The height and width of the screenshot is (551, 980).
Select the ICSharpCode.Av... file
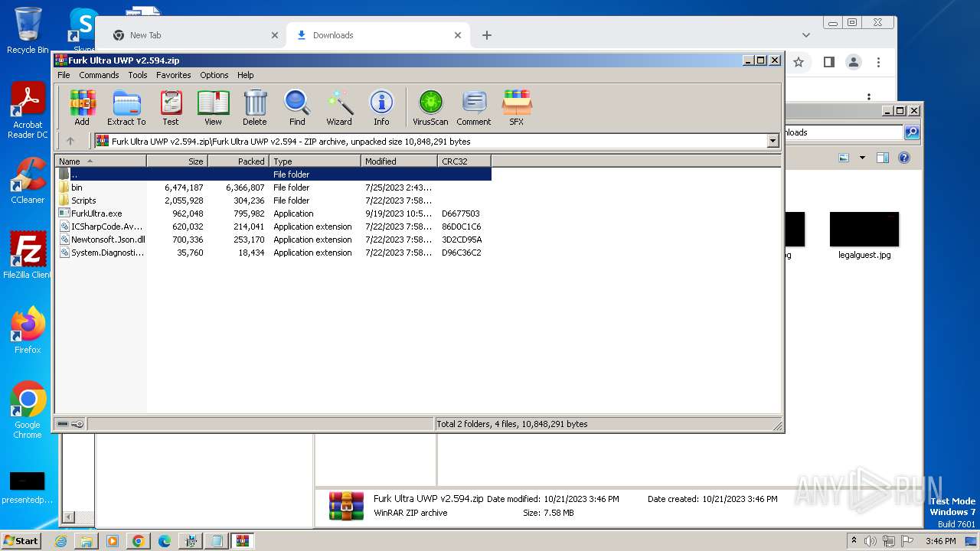point(274,227)
